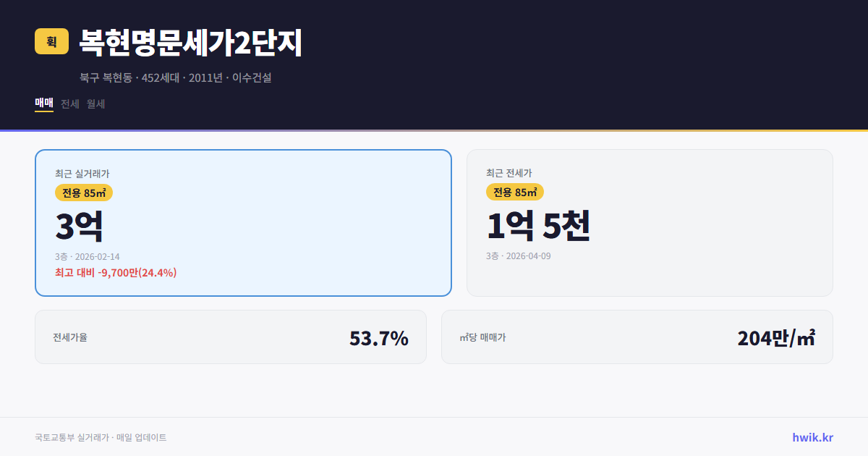Screen dimensions: 868x456
Task: Click the hwik.kr logo link
Action: [811, 436]
